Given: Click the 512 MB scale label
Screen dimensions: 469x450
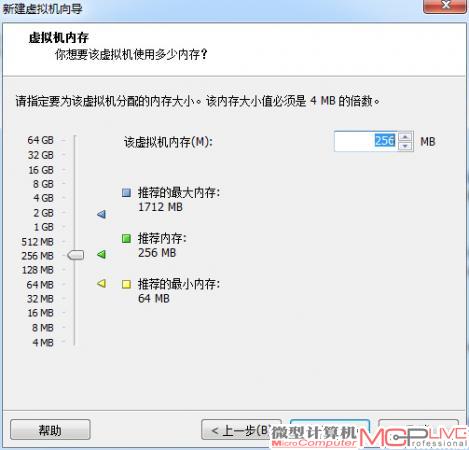Looking at the screenshot, I should 37,242.
